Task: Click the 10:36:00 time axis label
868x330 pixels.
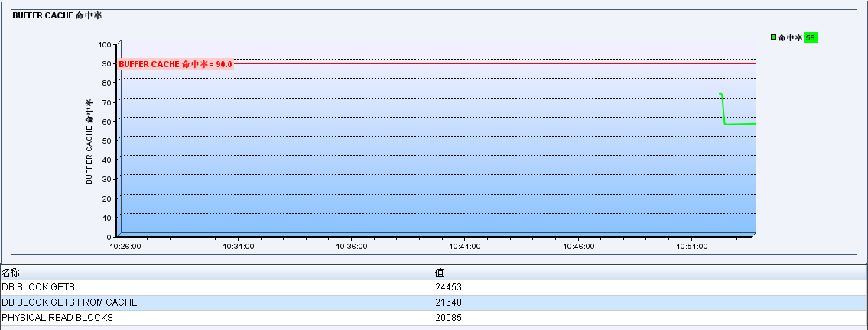Action: click(x=352, y=247)
